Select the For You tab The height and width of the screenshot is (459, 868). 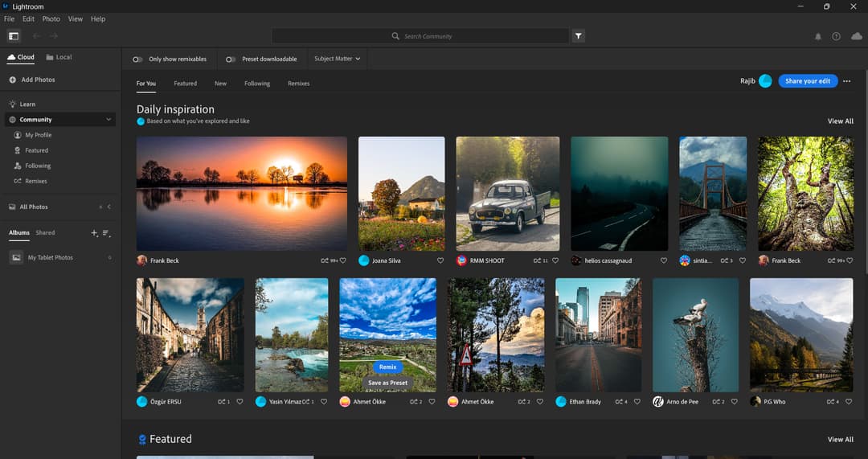pyautogui.click(x=146, y=84)
